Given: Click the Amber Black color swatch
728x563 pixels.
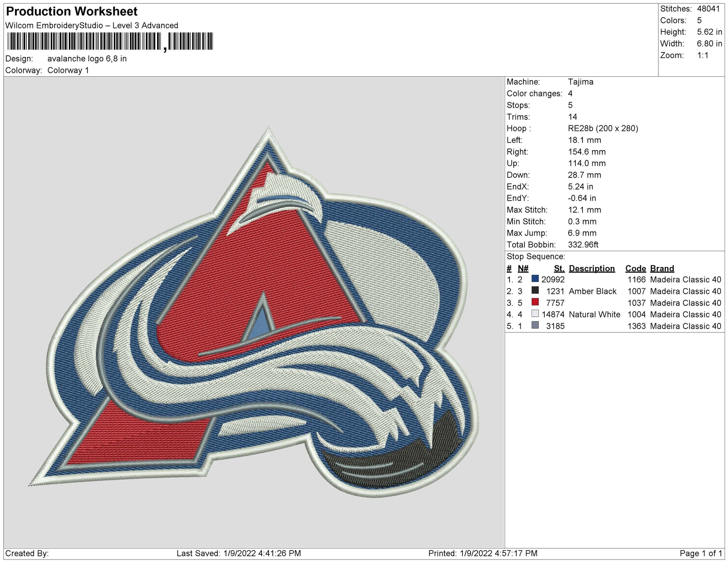Looking at the screenshot, I should 535,290.
